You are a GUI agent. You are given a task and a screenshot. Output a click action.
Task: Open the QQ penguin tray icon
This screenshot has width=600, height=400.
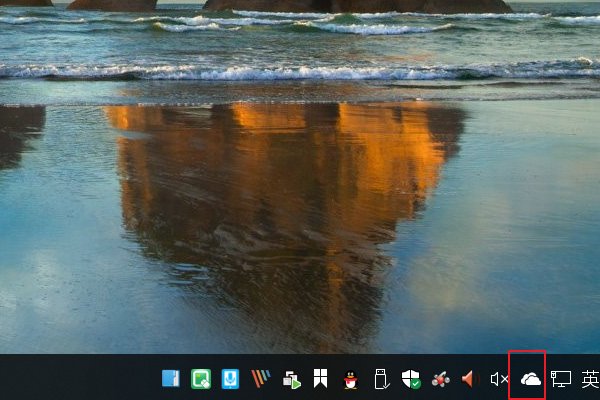pos(350,379)
